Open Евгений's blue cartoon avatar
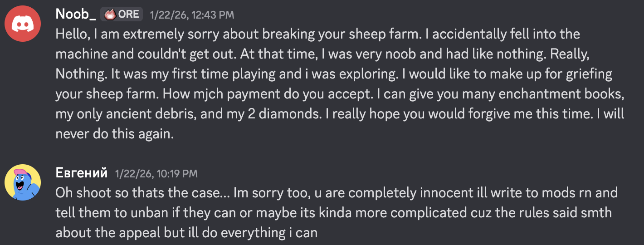The height and width of the screenshot is (245, 644). 23,182
